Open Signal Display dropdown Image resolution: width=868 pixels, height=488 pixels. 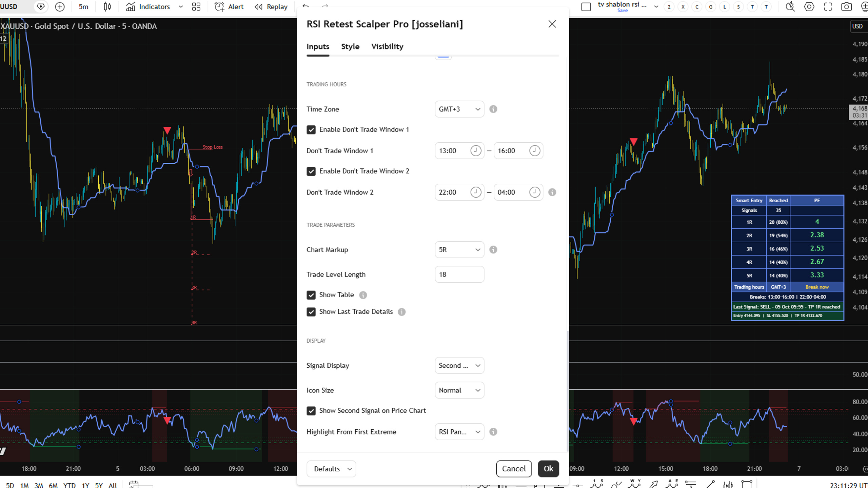(459, 366)
